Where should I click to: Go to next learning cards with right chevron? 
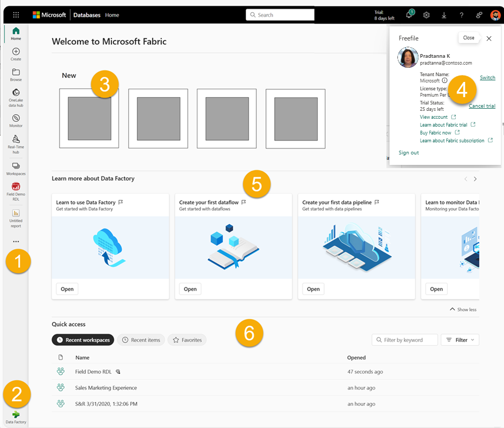[475, 179]
